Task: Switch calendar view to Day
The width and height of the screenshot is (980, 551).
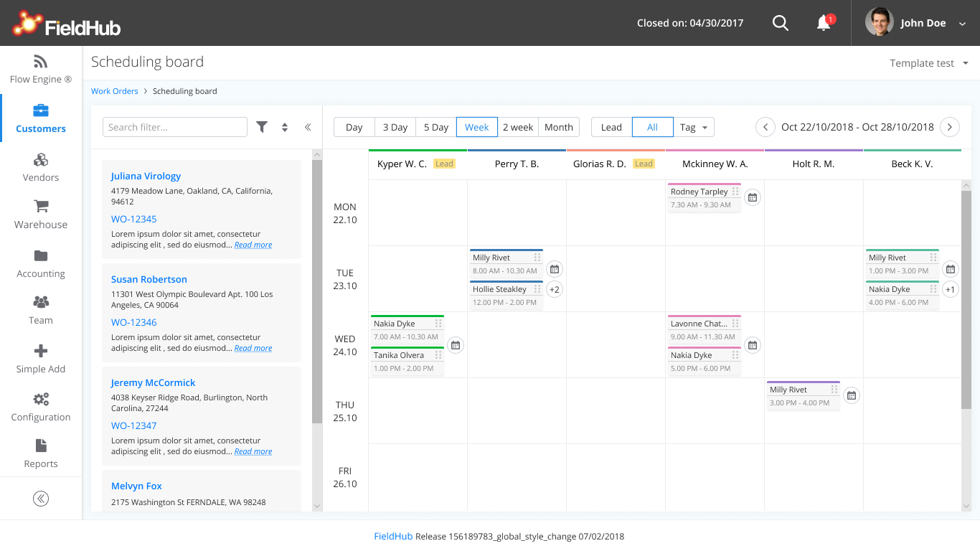Action: [x=354, y=126]
